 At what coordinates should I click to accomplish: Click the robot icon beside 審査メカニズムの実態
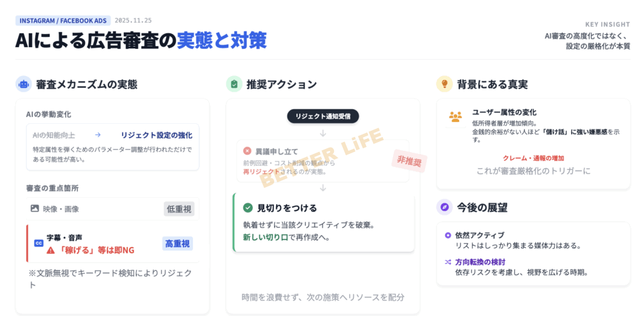click(23, 84)
